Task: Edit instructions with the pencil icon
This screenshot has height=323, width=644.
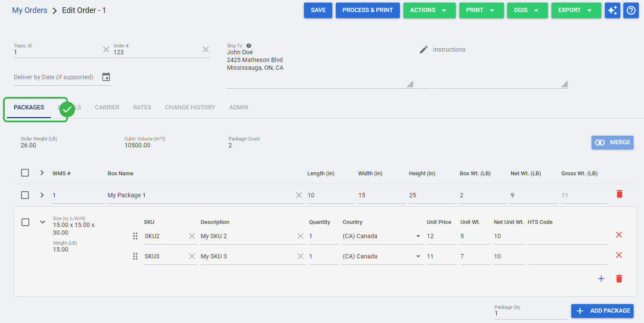Action: 424,50
